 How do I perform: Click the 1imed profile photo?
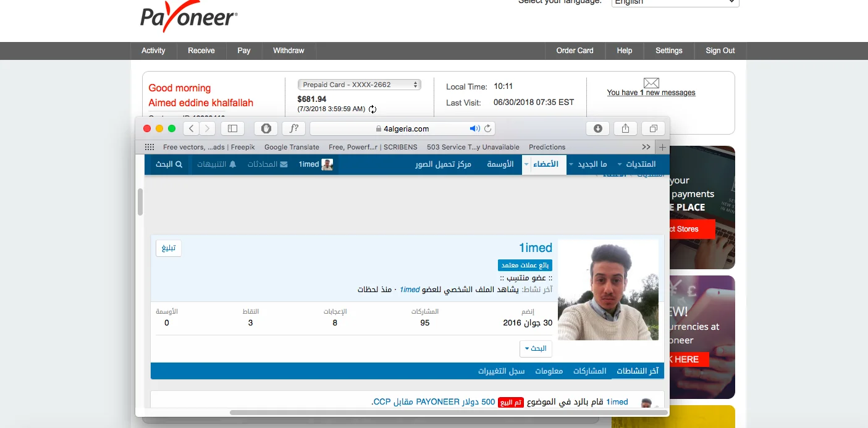[608, 290]
